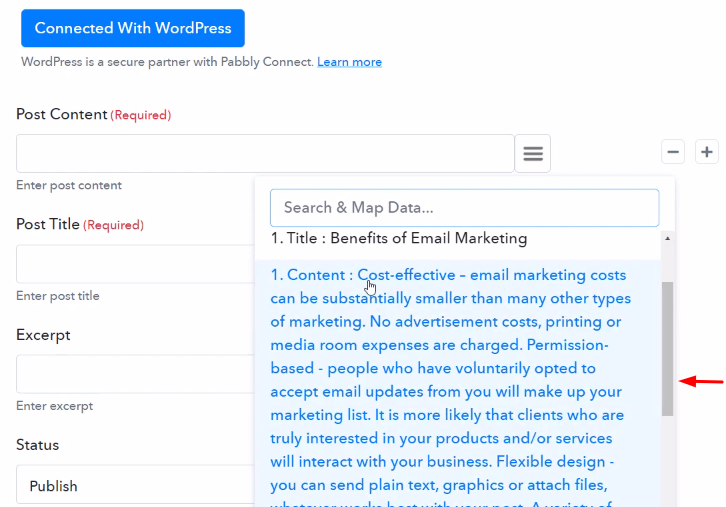Open the Learn more link
The image size is (726, 507).
point(350,62)
